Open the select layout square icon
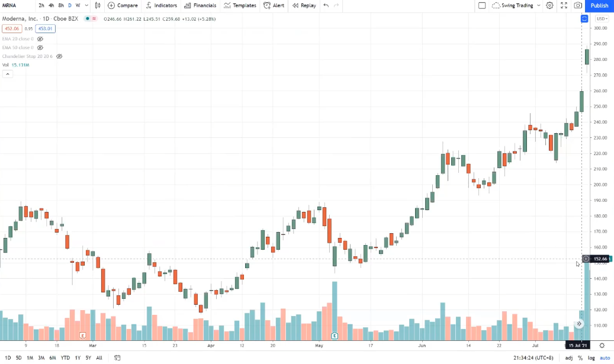This screenshot has height=364, width=614. coord(482,5)
